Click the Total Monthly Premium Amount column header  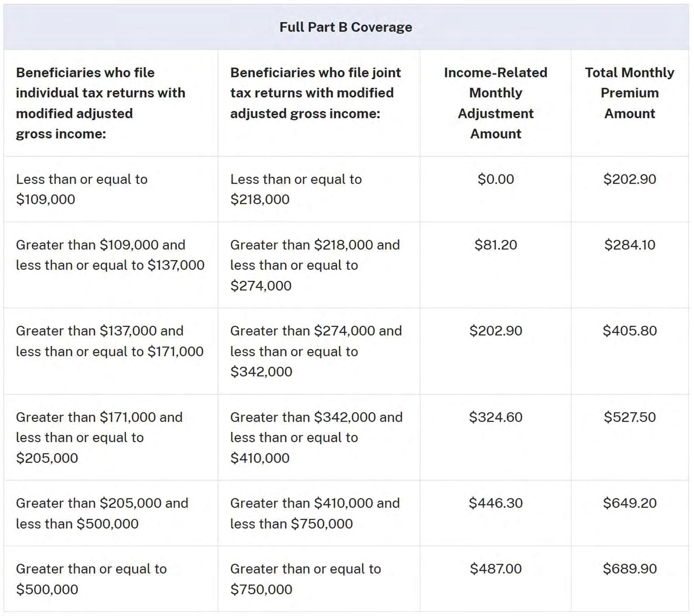pos(629,93)
